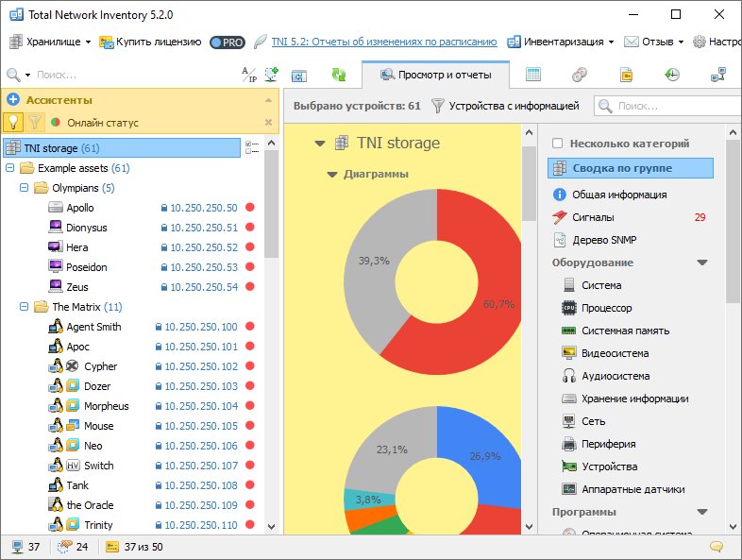Click the checklist icon beside TNI storage
The height and width of the screenshot is (560, 742).
252,147
